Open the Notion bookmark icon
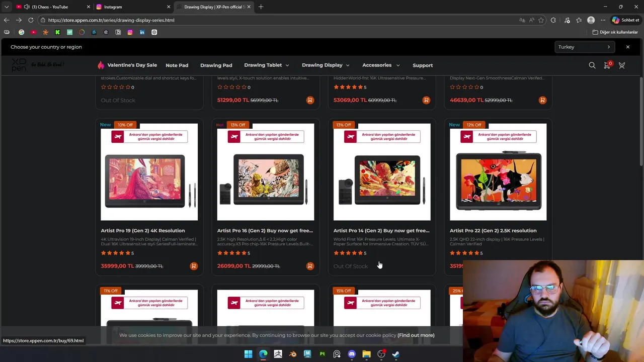 (x=118, y=32)
